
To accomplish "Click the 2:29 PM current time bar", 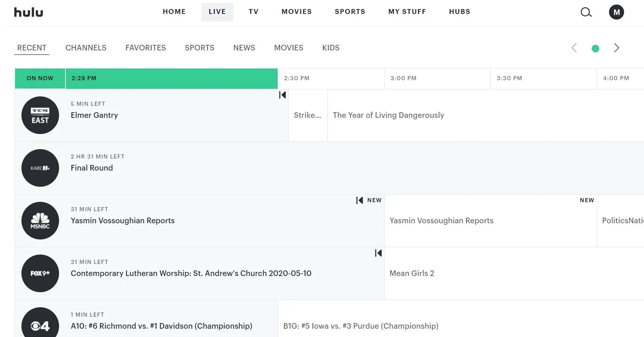I will [172, 78].
